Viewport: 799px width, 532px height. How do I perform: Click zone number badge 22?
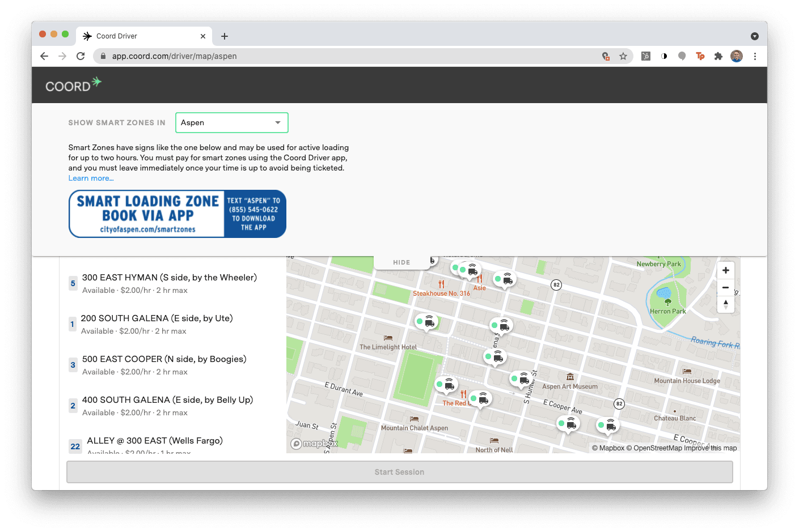[75, 446]
